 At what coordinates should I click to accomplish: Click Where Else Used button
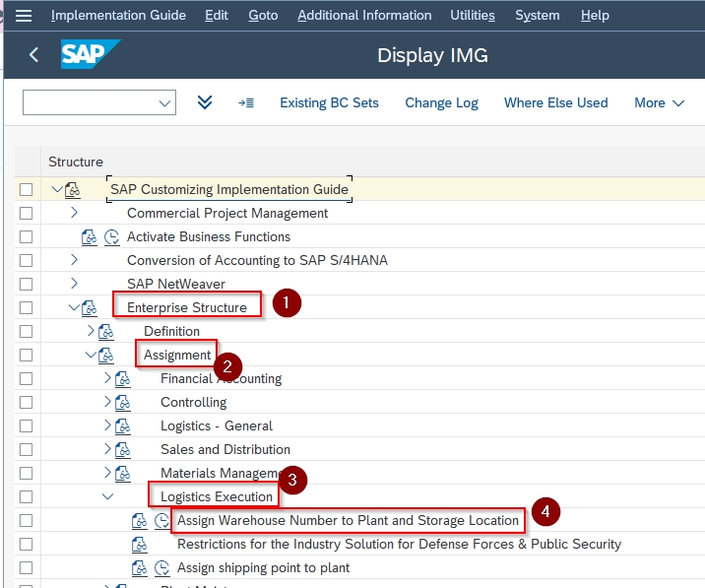tap(555, 103)
